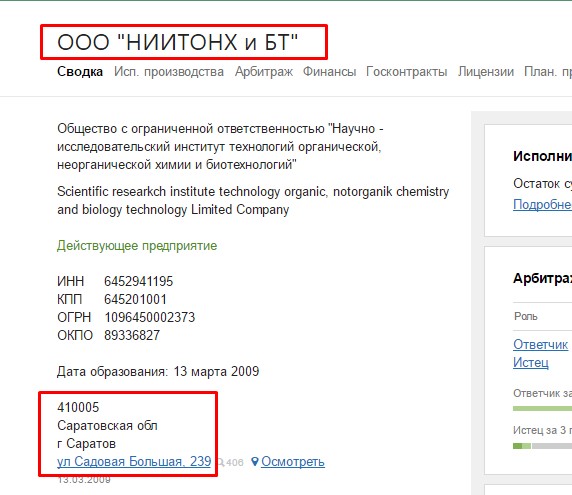Switch to Исп. производства tab
Image resolution: width=572 pixels, height=495 pixels.
coord(169,72)
